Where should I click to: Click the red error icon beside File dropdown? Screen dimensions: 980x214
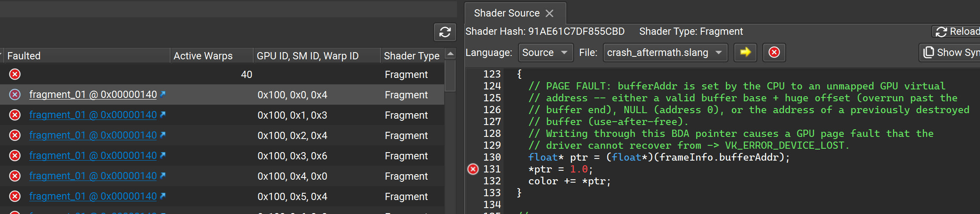tap(774, 52)
